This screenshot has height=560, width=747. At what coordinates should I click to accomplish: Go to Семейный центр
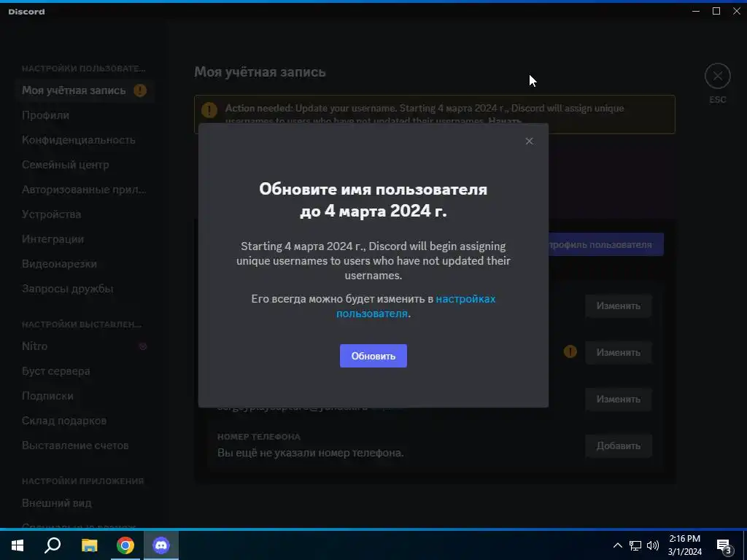click(x=65, y=165)
